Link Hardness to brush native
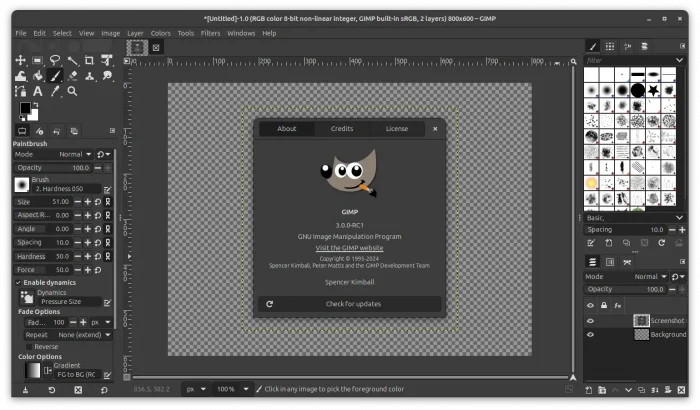 [108, 256]
